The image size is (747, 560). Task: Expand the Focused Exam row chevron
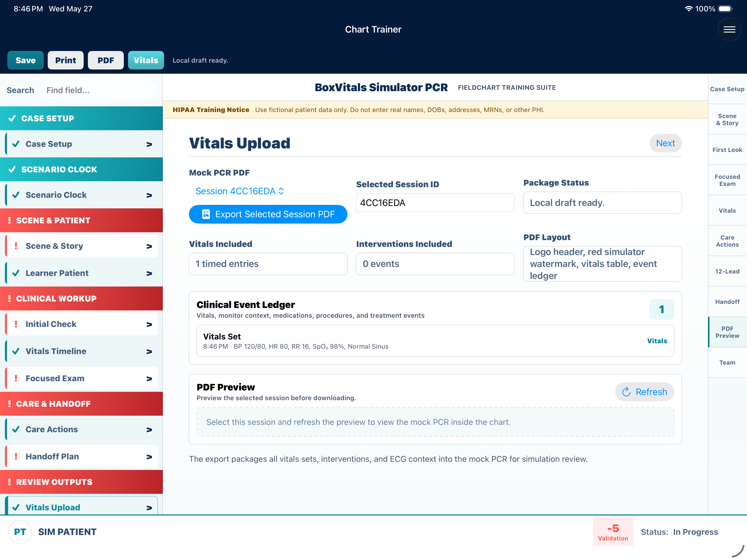tap(149, 378)
